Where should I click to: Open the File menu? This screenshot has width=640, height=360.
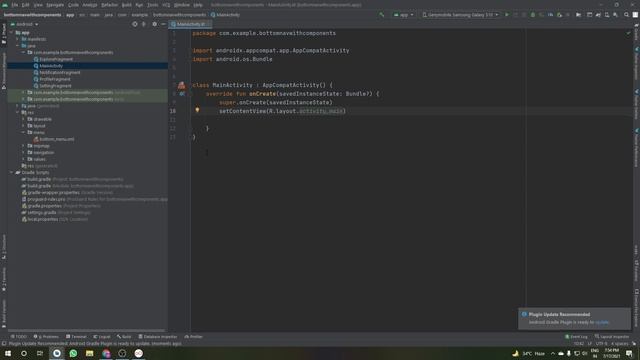[x=15, y=5]
